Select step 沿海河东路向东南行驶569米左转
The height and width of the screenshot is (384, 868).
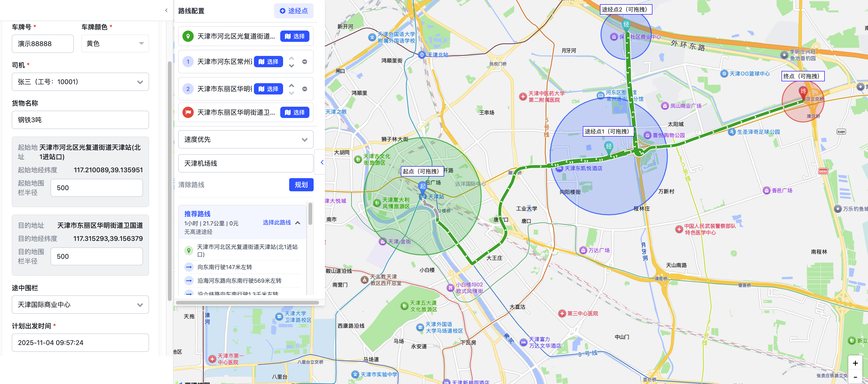click(x=242, y=281)
